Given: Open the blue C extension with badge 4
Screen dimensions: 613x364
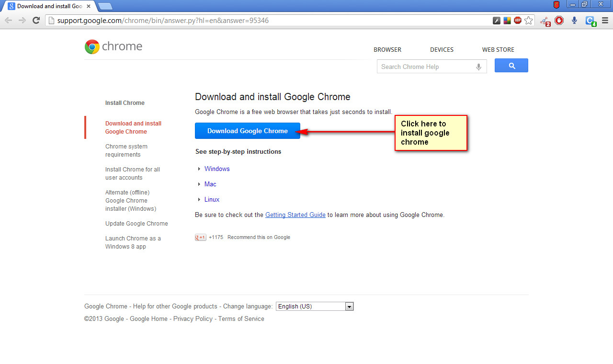Looking at the screenshot, I should (590, 21).
